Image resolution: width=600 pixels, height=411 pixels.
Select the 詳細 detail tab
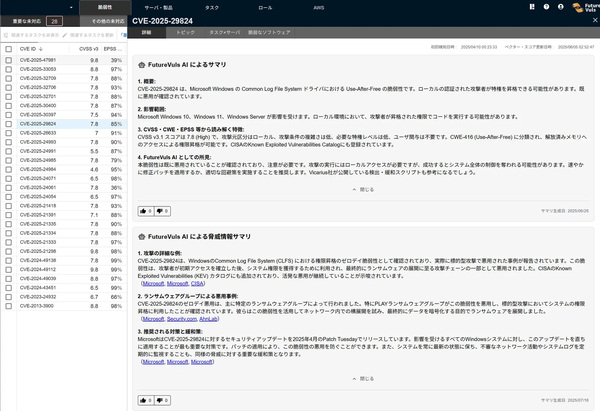click(x=147, y=33)
